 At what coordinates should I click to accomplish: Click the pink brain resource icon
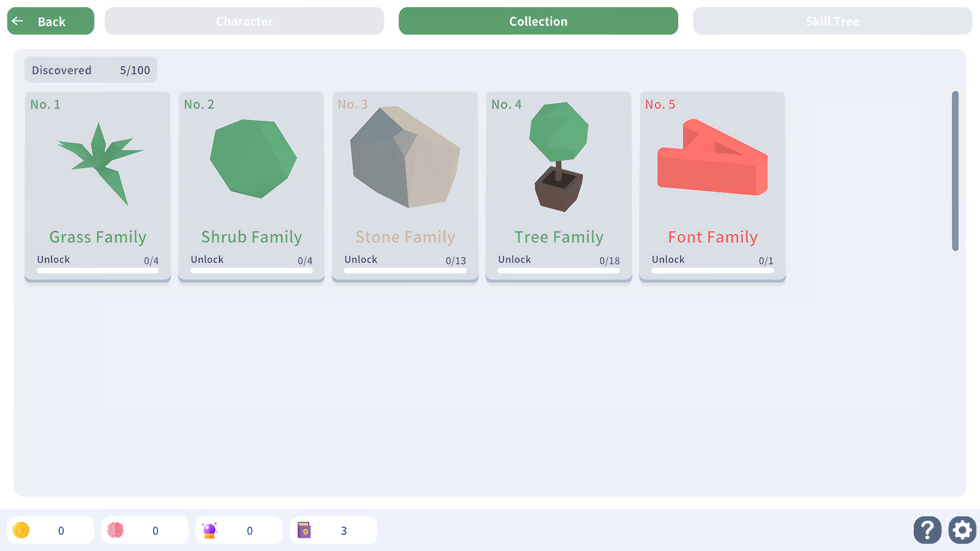(115, 531)
